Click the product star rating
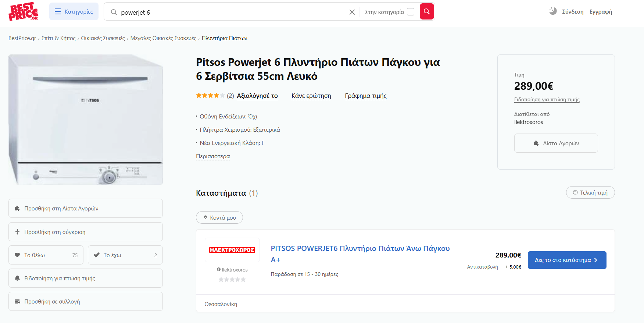The image size is (644, 323). [x=210, y=96]
